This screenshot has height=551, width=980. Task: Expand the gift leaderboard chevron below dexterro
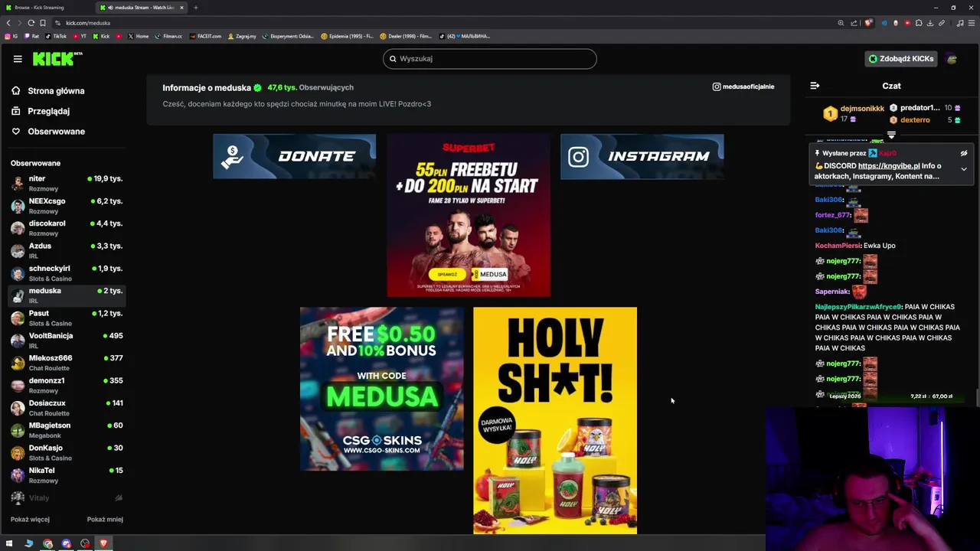891,135
